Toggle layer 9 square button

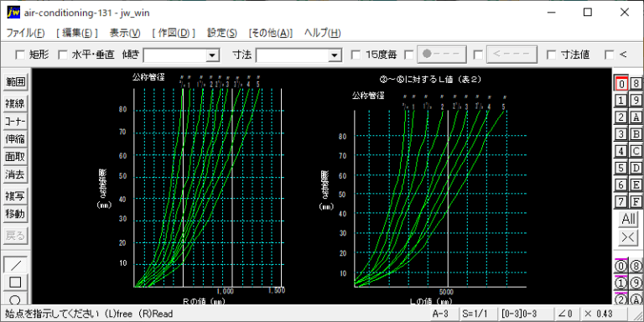(x=636, y=101)
